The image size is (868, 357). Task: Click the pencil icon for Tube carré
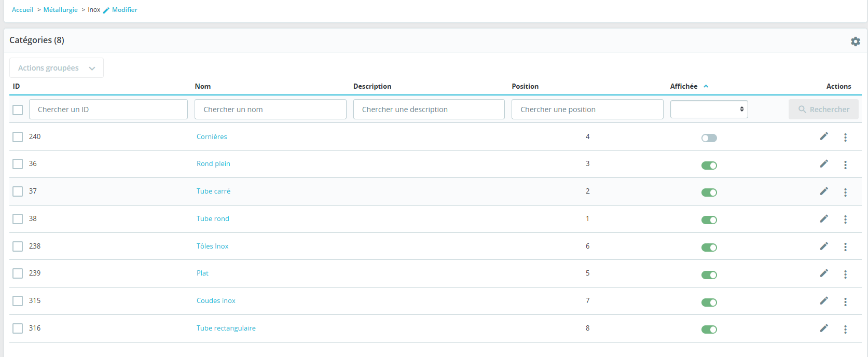pos(824,191)
